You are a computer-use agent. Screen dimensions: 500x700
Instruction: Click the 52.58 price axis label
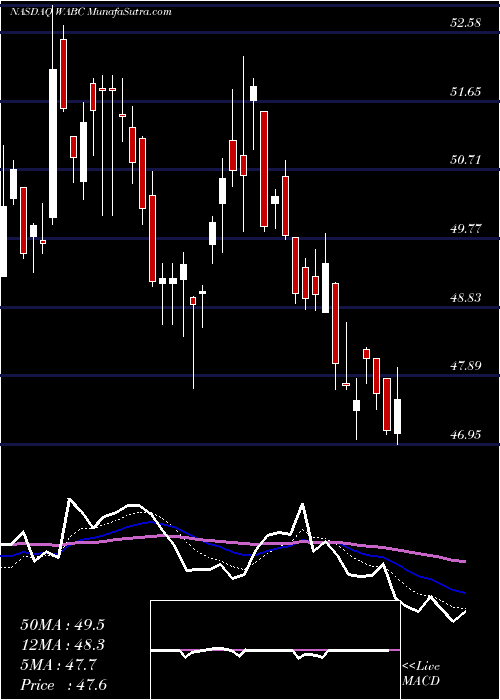point(465,23)
